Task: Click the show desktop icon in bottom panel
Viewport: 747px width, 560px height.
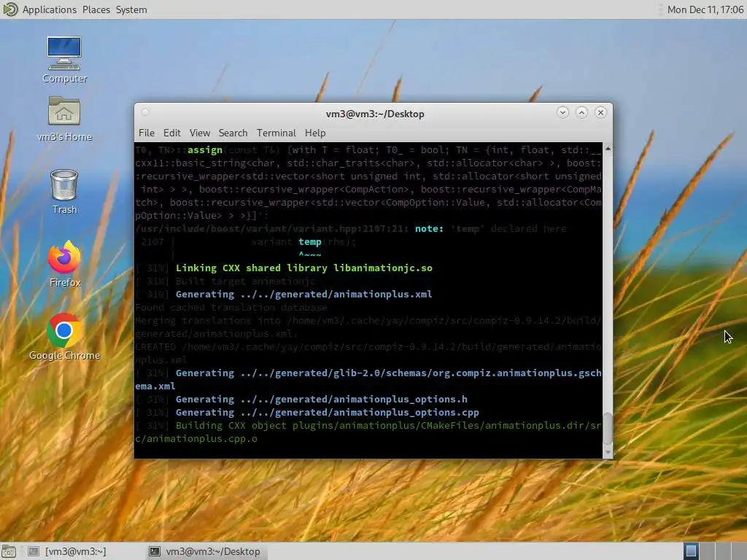Action: [x=9, y=551]
